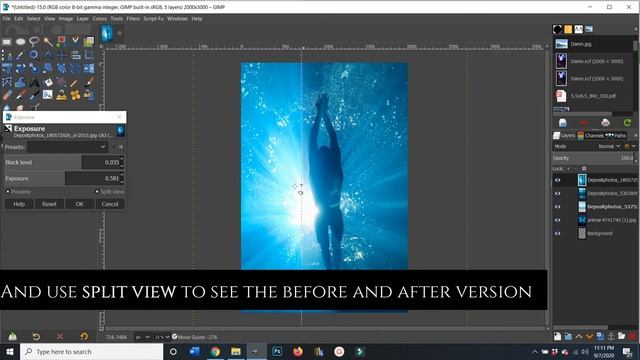Open the layer Mode dropdown set to Normal

609,146
